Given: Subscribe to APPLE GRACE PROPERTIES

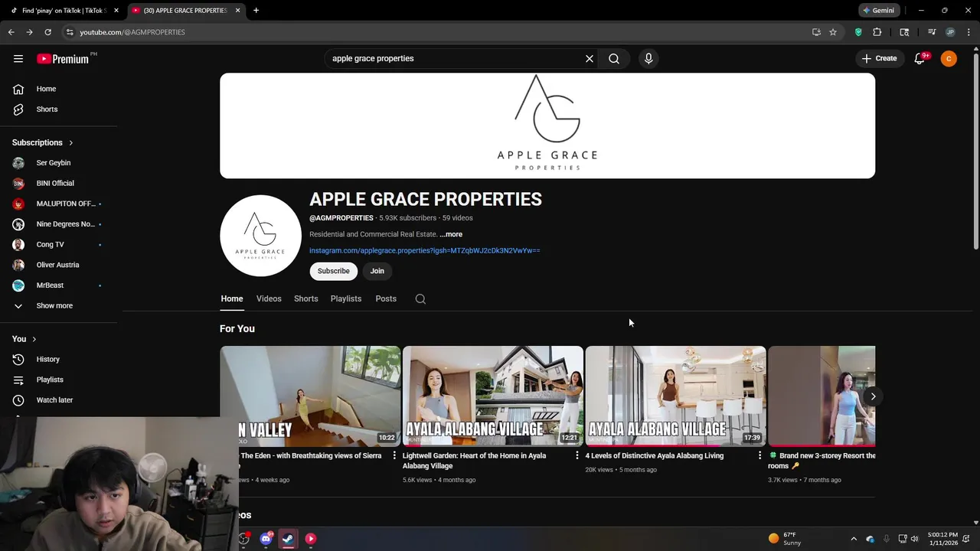Looking at the screenshot, I should point(334,271).
